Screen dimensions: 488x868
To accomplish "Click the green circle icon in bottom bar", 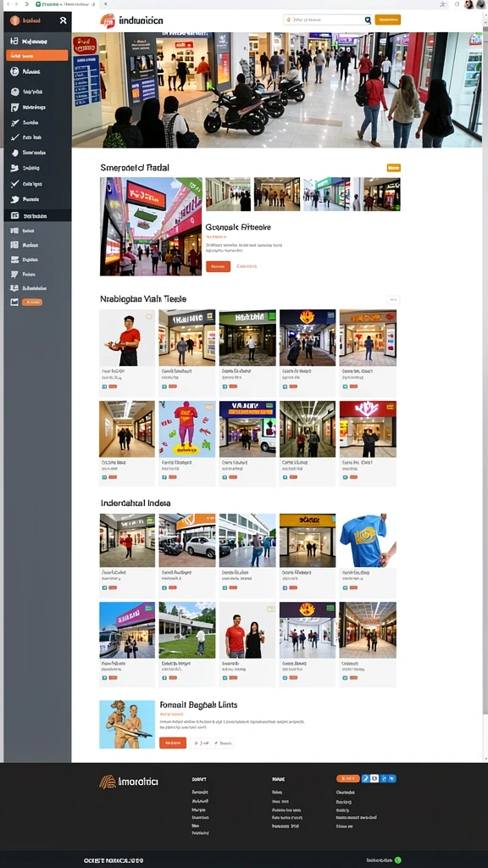I will (397, 860).
